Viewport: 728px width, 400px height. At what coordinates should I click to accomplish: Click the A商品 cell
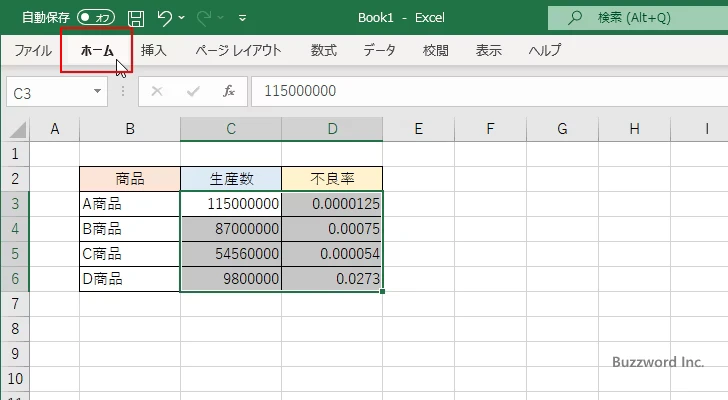point(130,204)
